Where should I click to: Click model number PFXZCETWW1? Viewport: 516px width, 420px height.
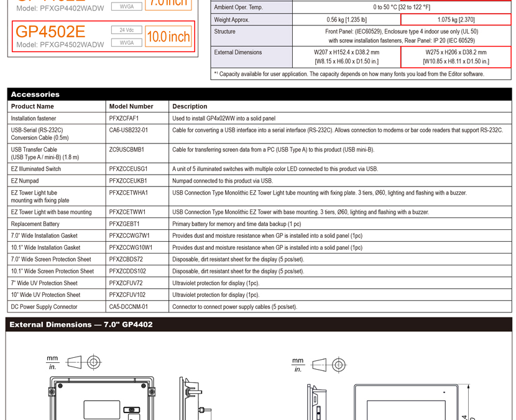point(127,212)
